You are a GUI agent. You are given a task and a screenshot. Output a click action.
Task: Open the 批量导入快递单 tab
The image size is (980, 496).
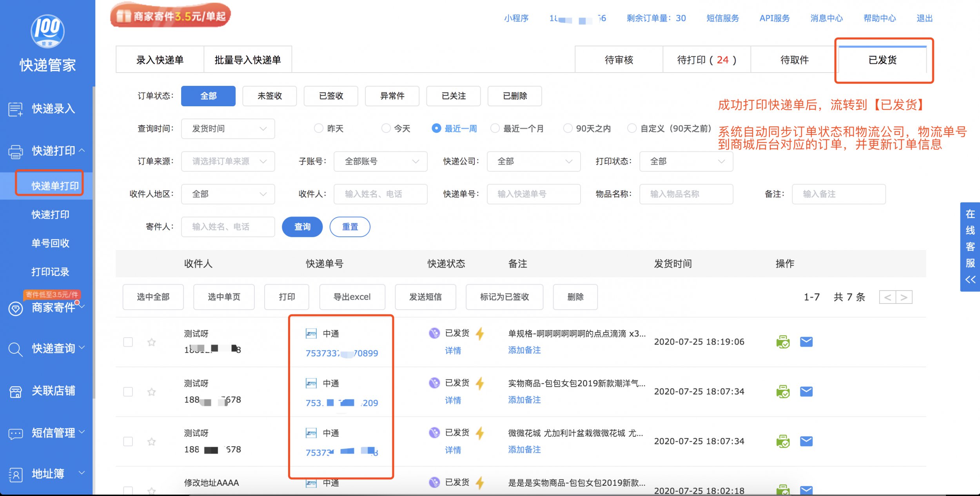click(248, 60)
